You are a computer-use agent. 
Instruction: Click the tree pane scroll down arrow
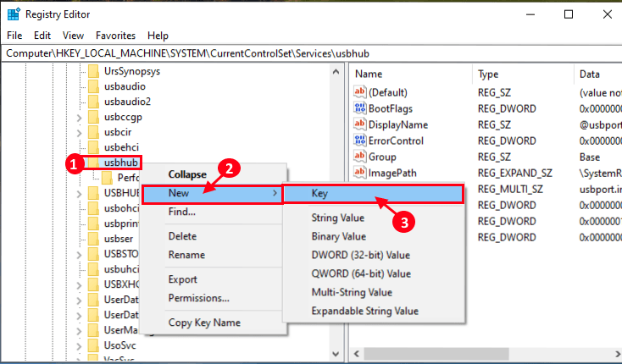click(x=336, y=354)
